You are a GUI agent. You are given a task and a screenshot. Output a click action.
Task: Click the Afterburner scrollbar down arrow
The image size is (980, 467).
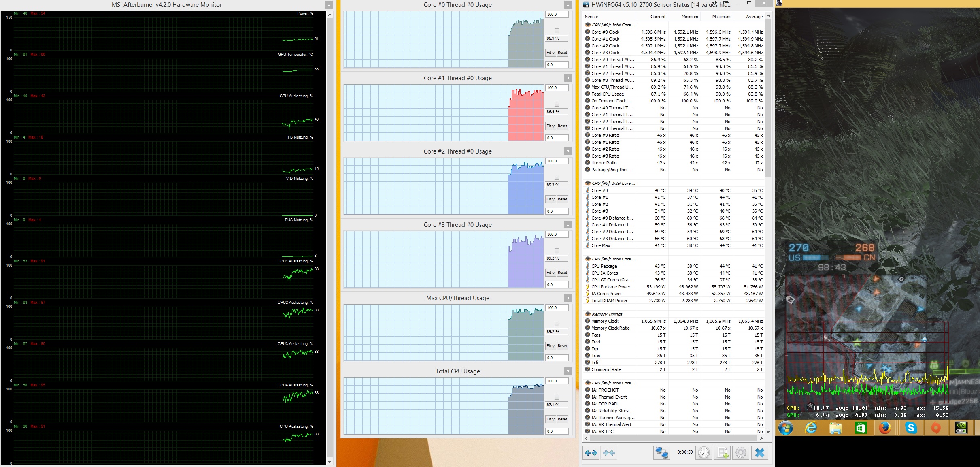coord(330,461)
